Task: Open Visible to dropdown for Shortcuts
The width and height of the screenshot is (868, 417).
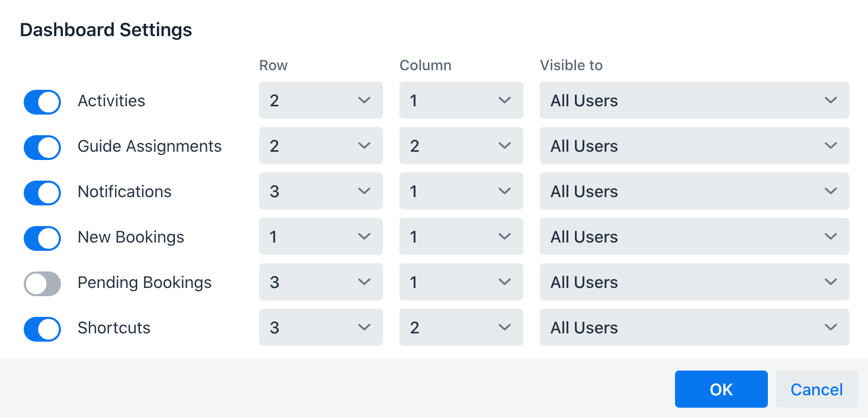Action: 695,327
